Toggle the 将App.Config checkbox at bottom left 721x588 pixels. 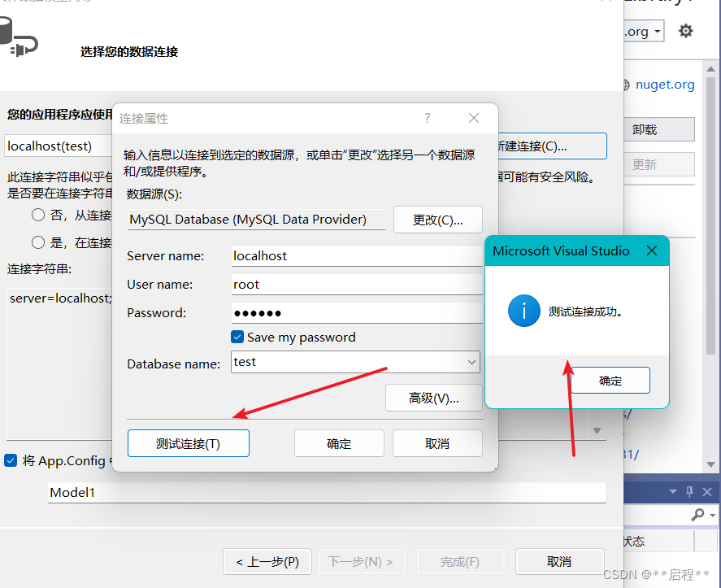pos(10,460)
